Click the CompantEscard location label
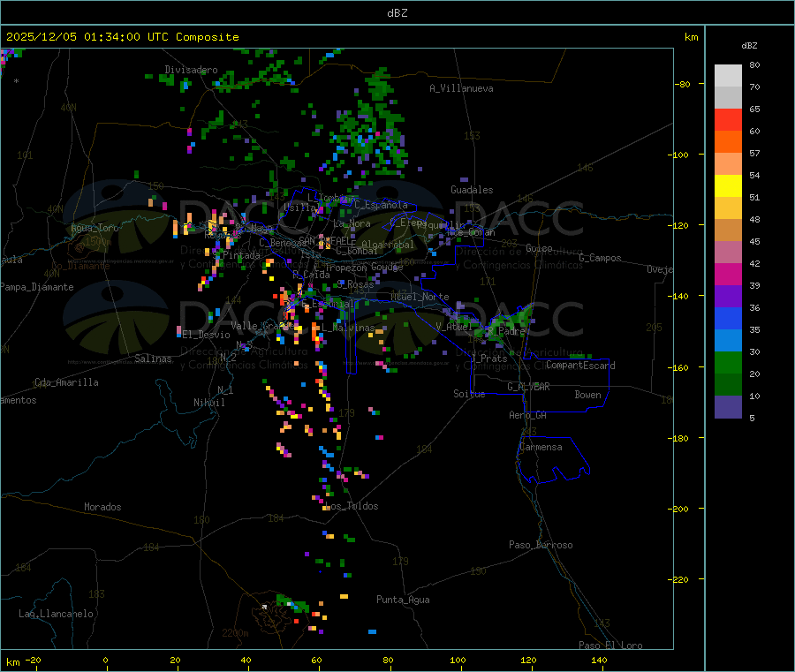 (x=580, y=365)
